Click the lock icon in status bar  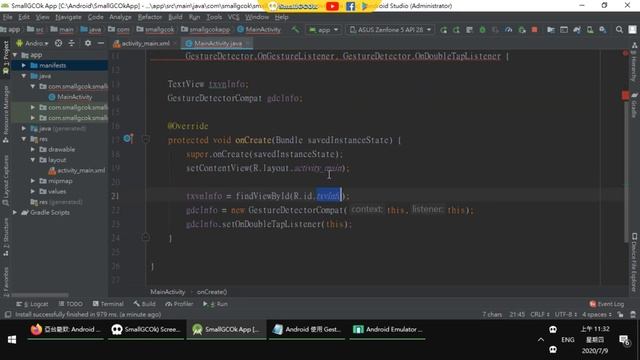coord(620,315)
